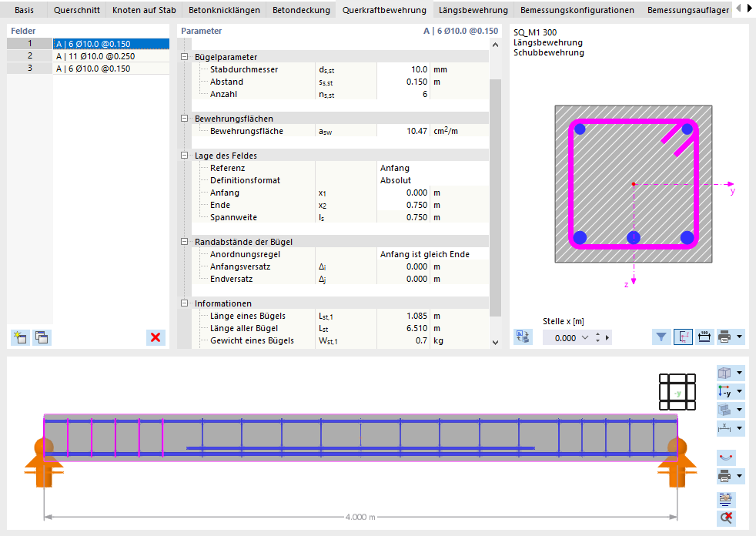Open the dimension x dropdown arrow
The width and height of the screenshot is (756, 536).
pos(740,428)
